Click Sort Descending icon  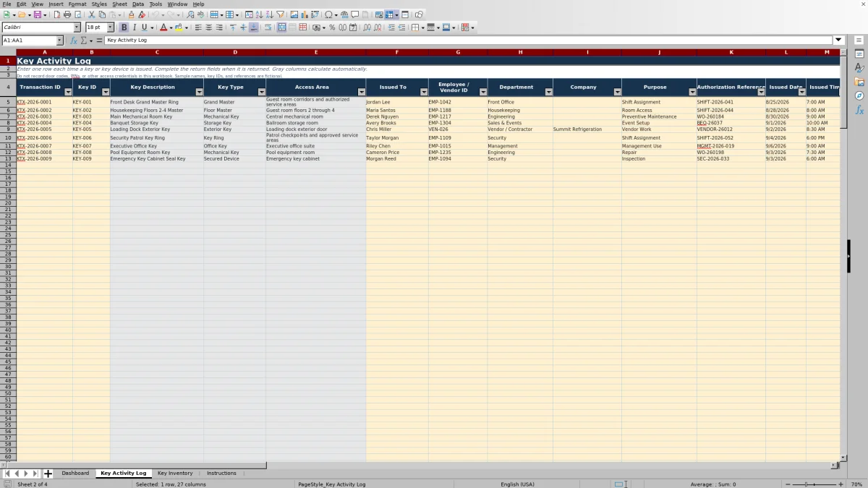pos(270,14)
